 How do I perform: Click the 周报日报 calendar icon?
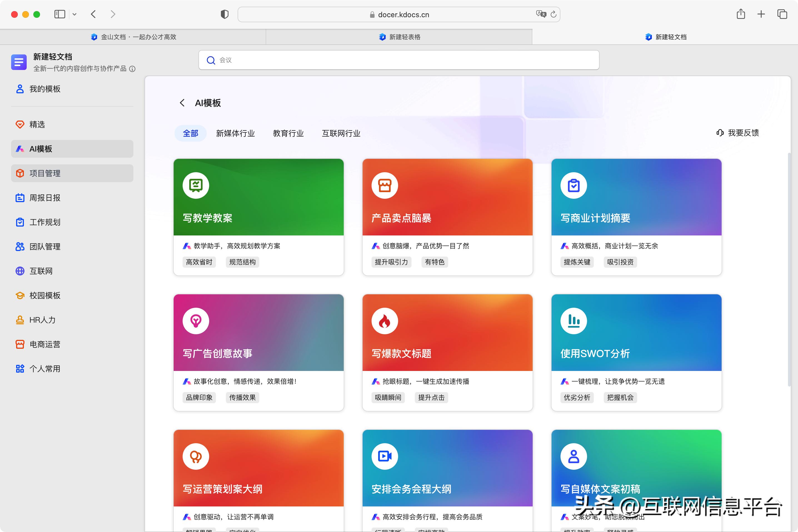[20, 198]
